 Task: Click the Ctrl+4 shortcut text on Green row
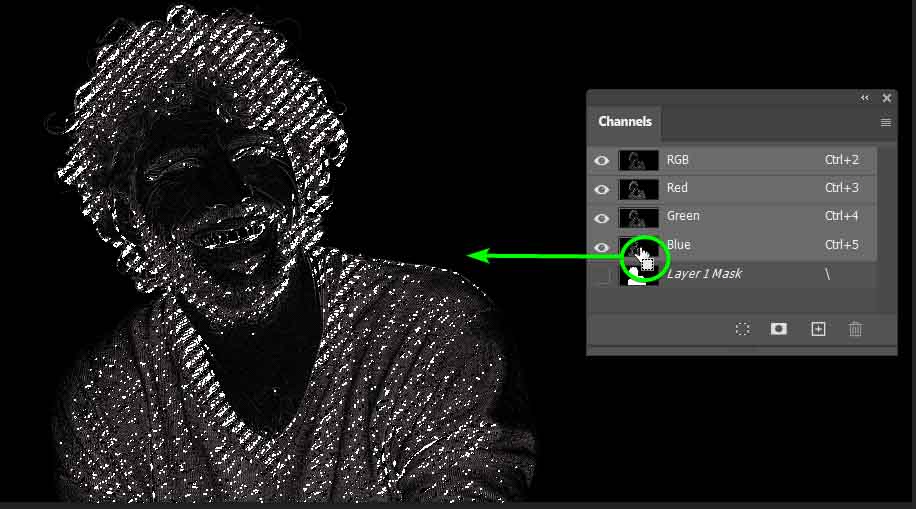click(x=842, y=216)
